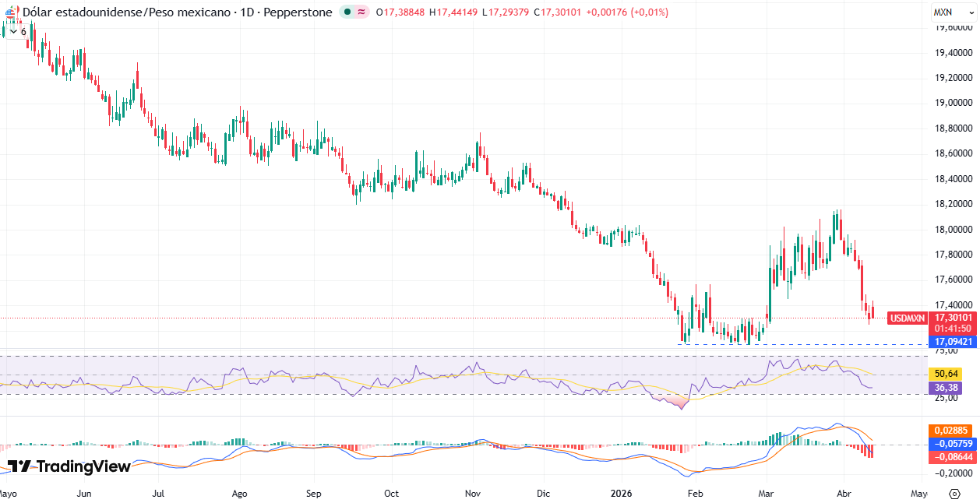Click the red MACD histogram value -0,08644
The width and height of the screenshot is (980, 503).
[x=950, y=457]
